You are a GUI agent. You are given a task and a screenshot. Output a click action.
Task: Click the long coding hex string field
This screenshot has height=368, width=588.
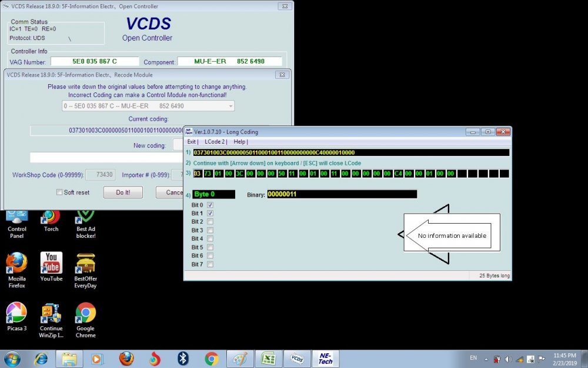tap(351, 152)
